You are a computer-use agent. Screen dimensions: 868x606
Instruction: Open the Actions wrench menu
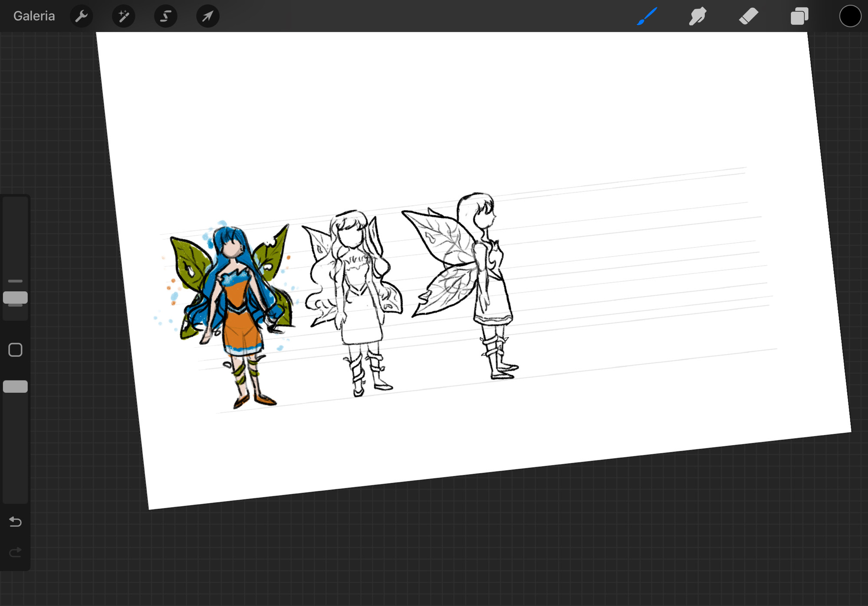tap(81, 16)
